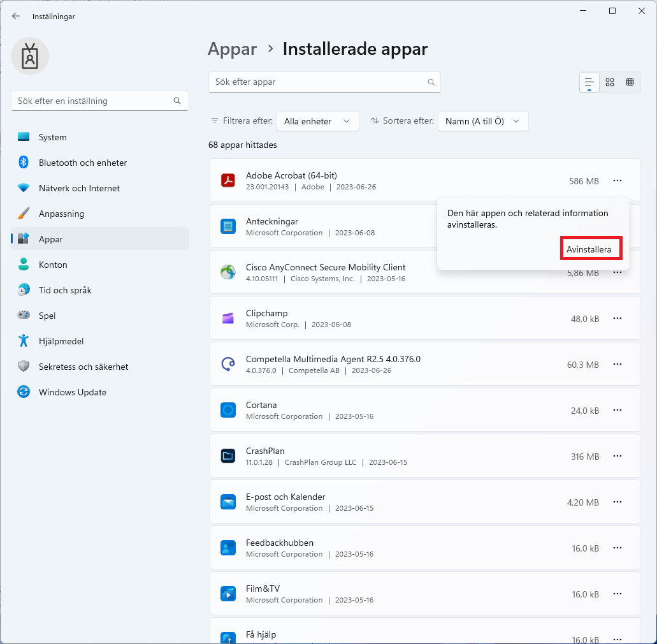Open the Namn (A till Ö) sort dropdown
Screen dimensions: 657x644
coord(482,121)
